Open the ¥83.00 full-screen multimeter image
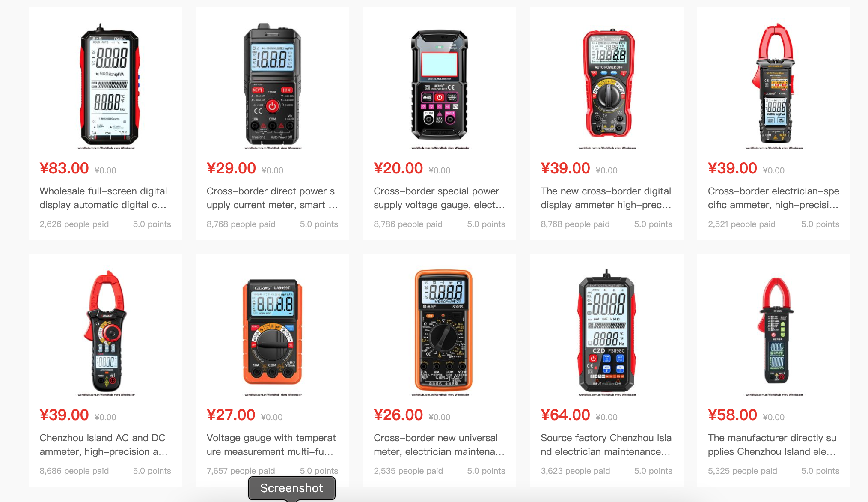The image size is (868, 502). [105, 84]
